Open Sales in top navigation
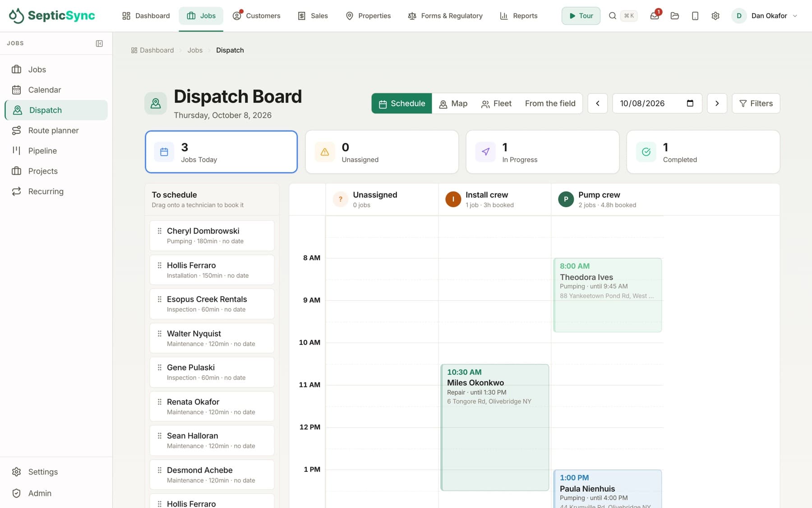Viewport: 812px width, 508px height. (313, 16)
